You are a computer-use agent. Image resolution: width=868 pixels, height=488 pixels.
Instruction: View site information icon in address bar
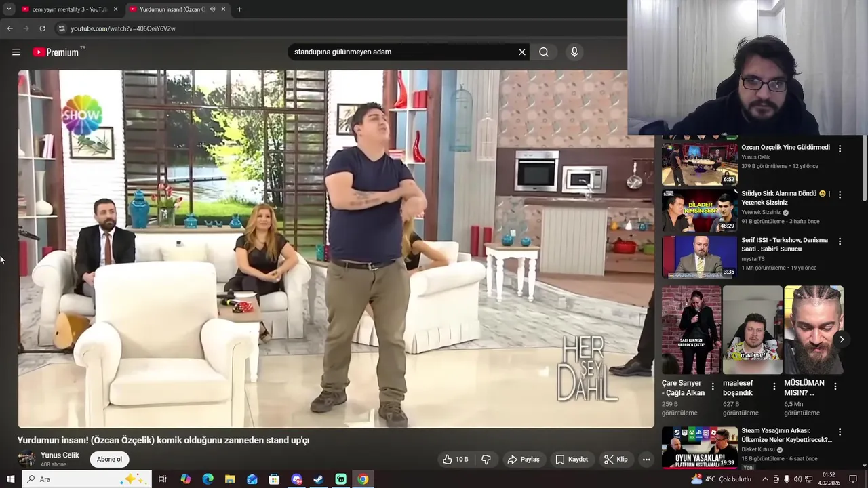tap(61, 28)
